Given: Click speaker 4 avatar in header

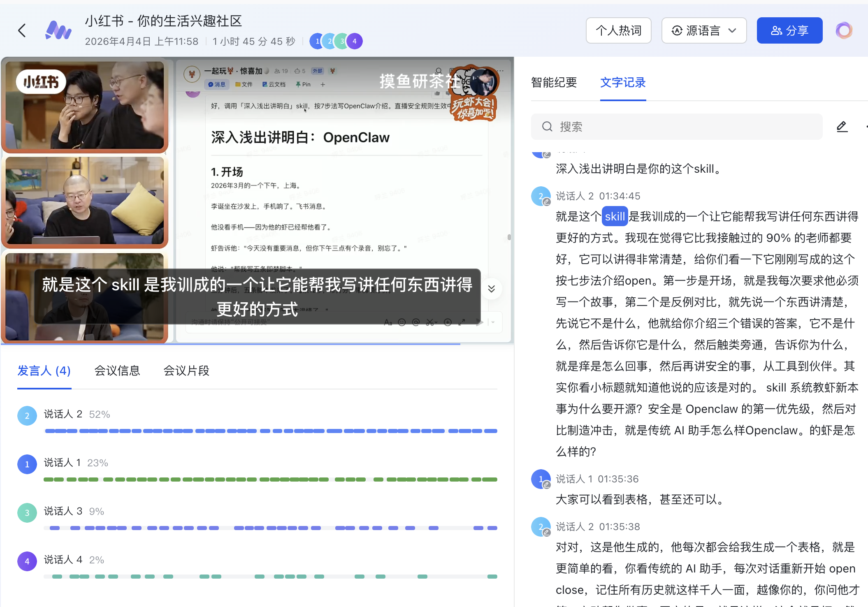Looking at the screenshot, I should pyautogui.click(x=355, y=41).
